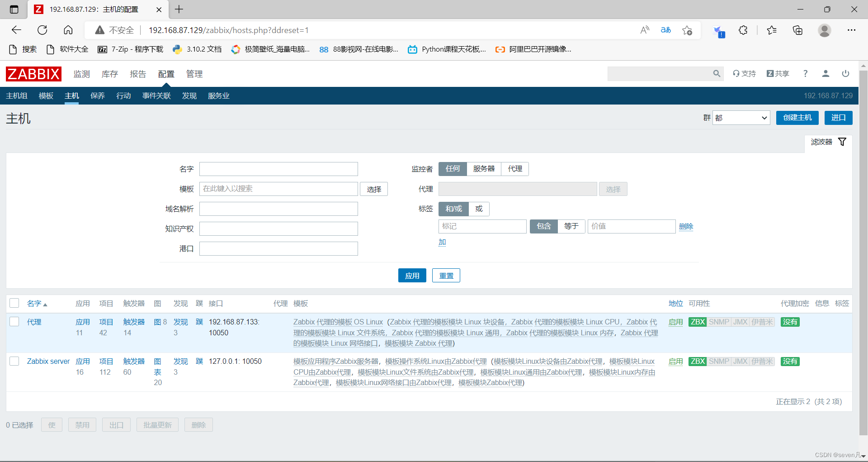Click the 支持 support link in header

[x=744, y=74]
